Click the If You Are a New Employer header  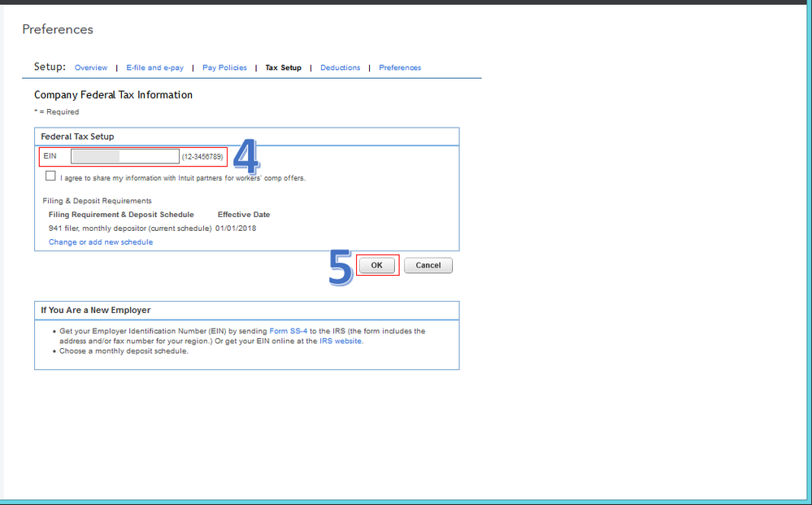click(96, 310)
